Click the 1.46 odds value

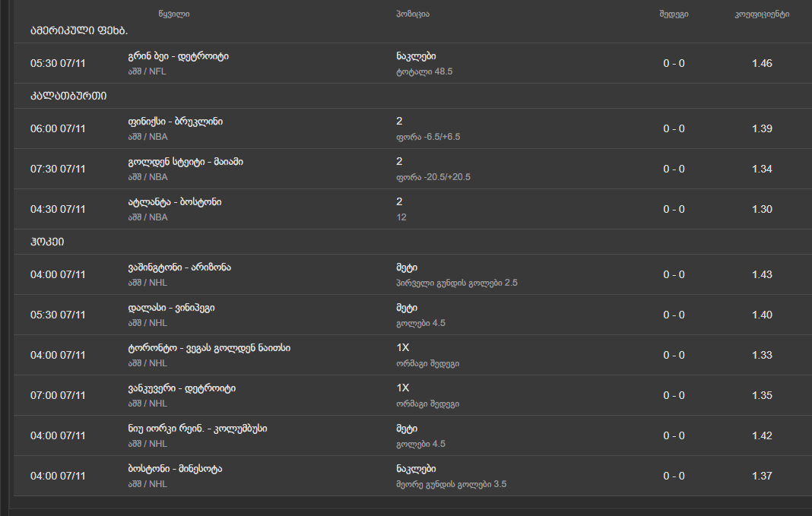click(762, 63)
